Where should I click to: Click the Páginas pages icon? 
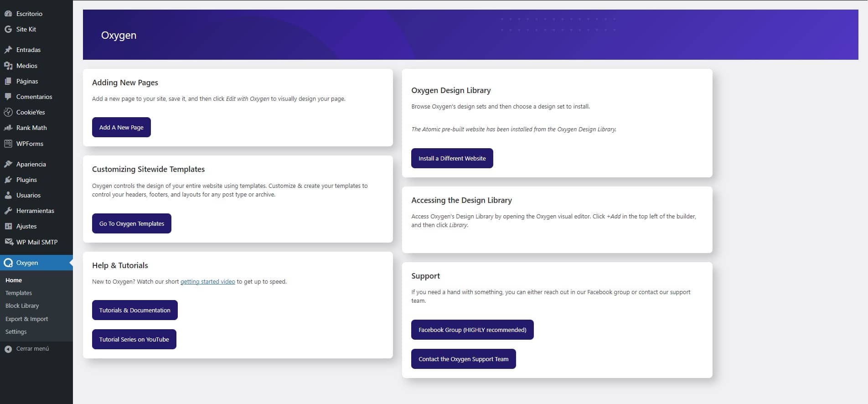pos(8,81)
